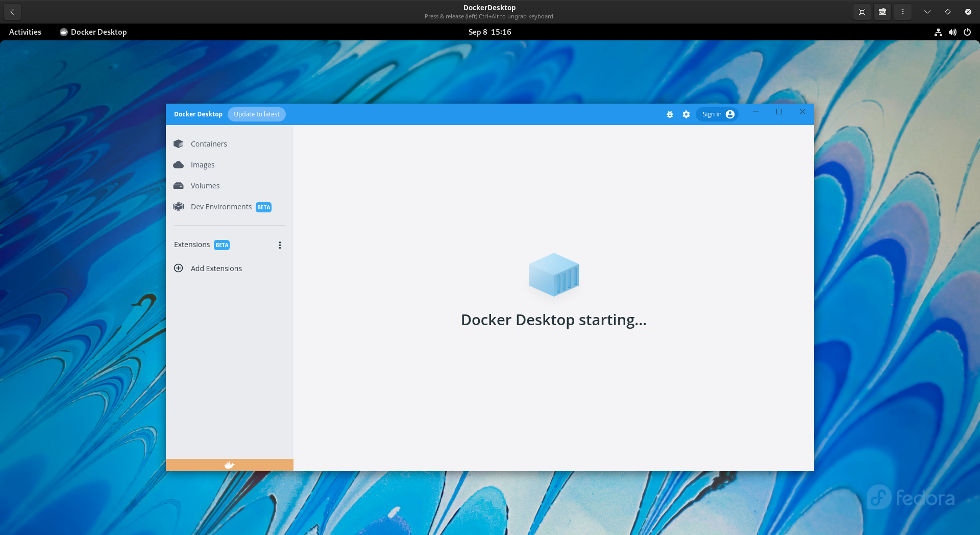Viewport: 980px width, 535px height.
Task: Click the Dev Environments BETA badge
Action: [263, 207]
